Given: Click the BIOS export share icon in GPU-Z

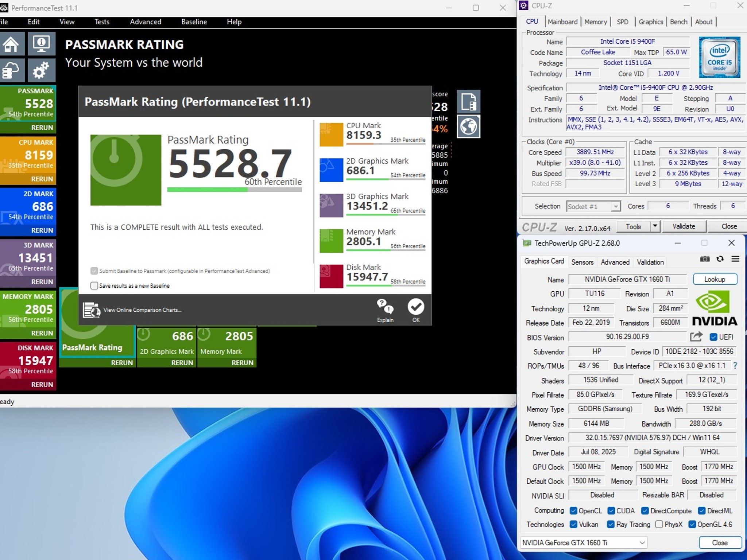Looking at the screenshot, I should pos(696,337).
